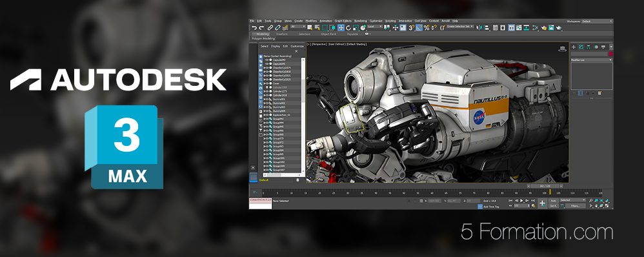Expand the Polygon Modeling panel
The height and width of the screenshot is (257, 644).
pyautogui.click(x=263, y=38)
